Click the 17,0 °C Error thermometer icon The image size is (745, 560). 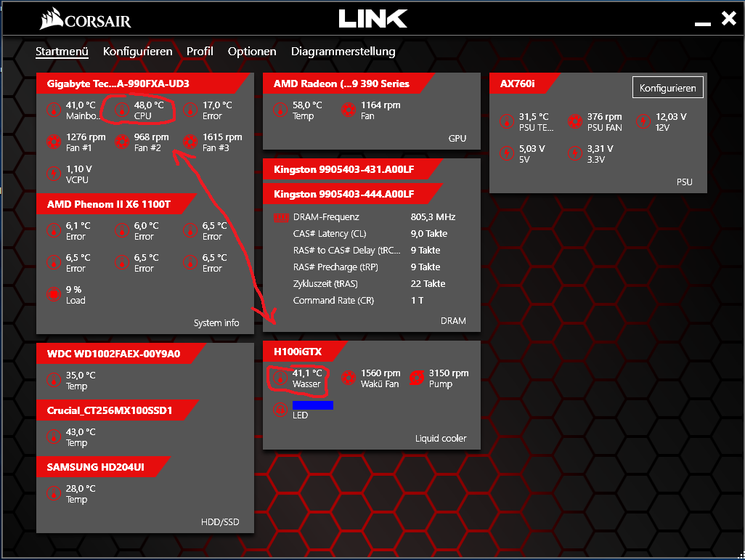(190, 110)
